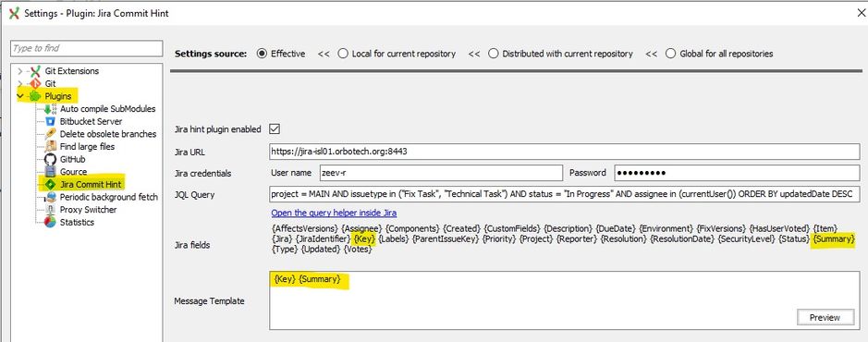Image resolution: width=868 pixels, height=342 pixels.
Task: Select the Plugins tree item
Action: [x=58, y=96]
